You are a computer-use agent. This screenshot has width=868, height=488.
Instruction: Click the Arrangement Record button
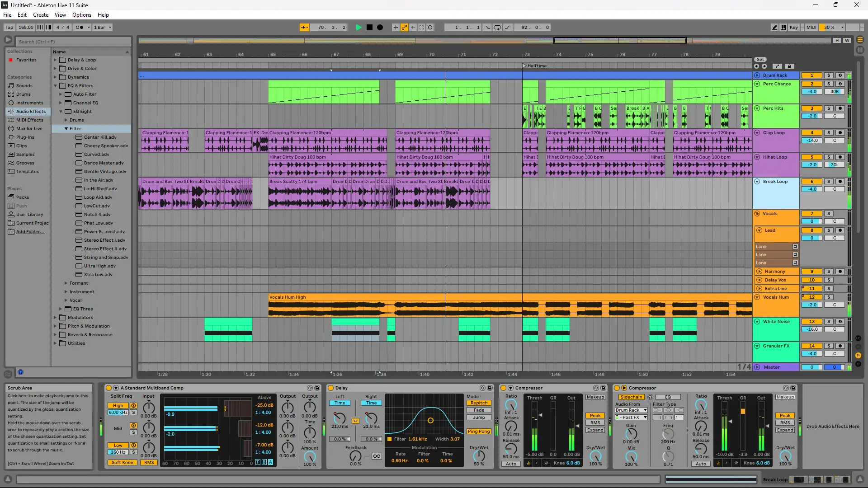(380, 28)
